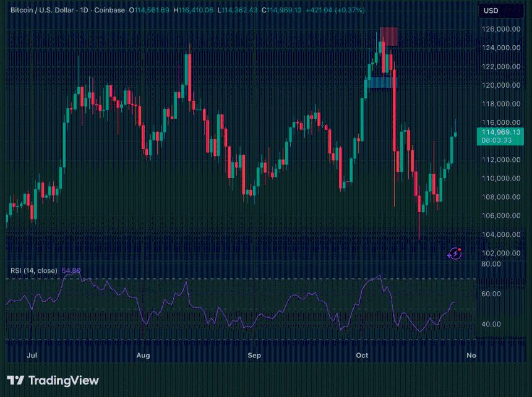
Task: Click the TradingView logo icon
Action: click(15, 380)
